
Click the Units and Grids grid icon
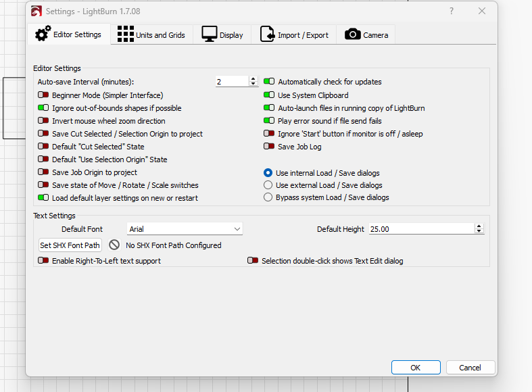click(x=125, y=34)
